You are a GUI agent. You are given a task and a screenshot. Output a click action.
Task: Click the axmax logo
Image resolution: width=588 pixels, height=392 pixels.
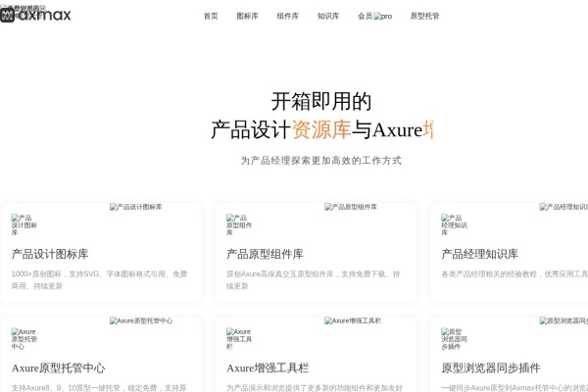tap(35, 15)
